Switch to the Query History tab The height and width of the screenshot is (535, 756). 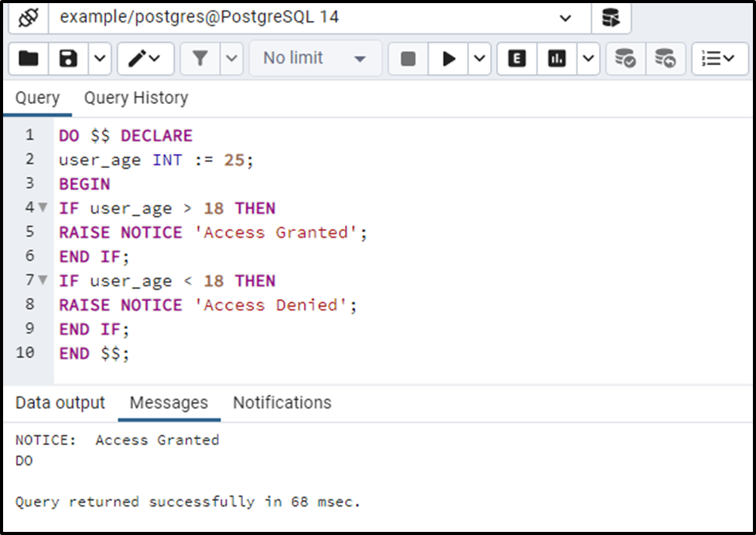point(135,98)
